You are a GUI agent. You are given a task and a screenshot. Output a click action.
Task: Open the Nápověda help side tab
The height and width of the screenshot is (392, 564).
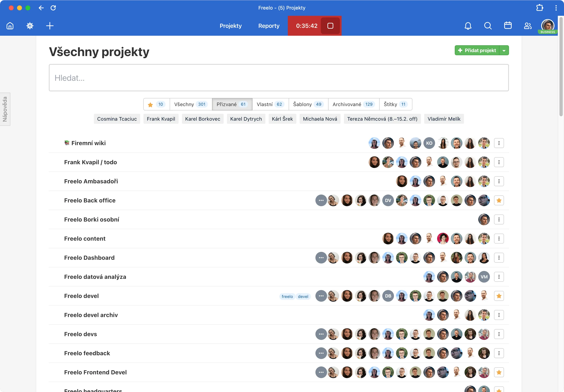tap(5, 109)
